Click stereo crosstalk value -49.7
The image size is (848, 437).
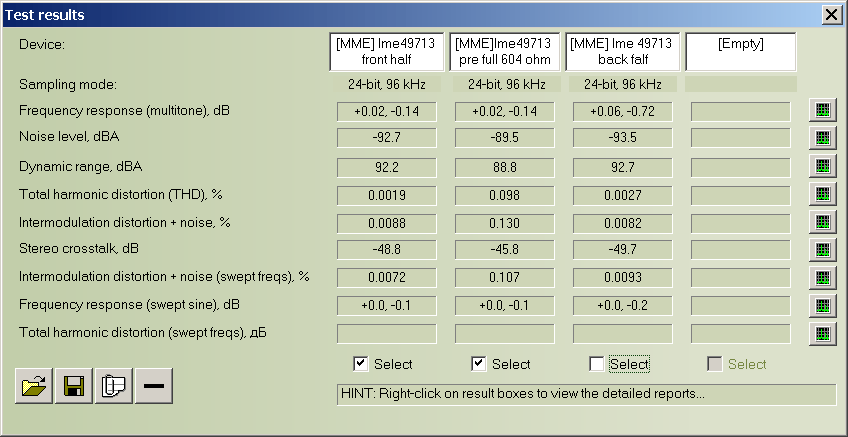point(622,249)
